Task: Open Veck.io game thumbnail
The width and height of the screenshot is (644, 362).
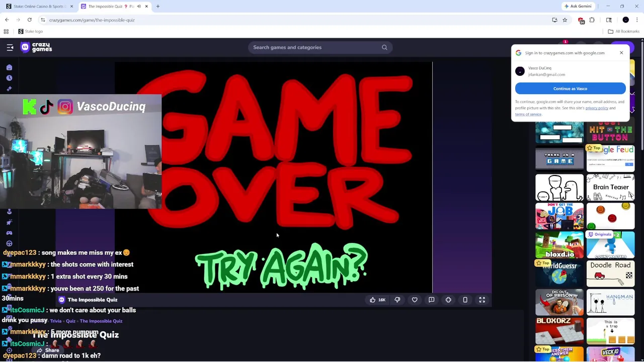Action: click(611, 354)
